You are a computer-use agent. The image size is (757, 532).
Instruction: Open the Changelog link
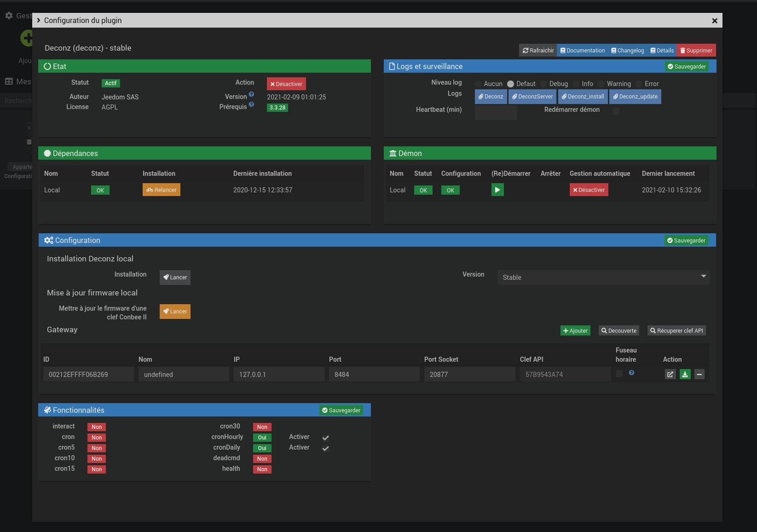(x=627, y=51)
